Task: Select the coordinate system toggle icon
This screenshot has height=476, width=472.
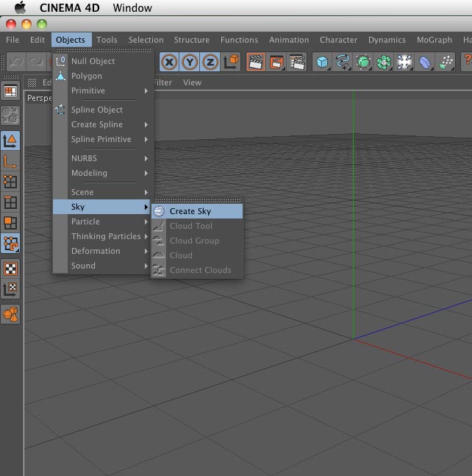Action: tap(231, 63)
